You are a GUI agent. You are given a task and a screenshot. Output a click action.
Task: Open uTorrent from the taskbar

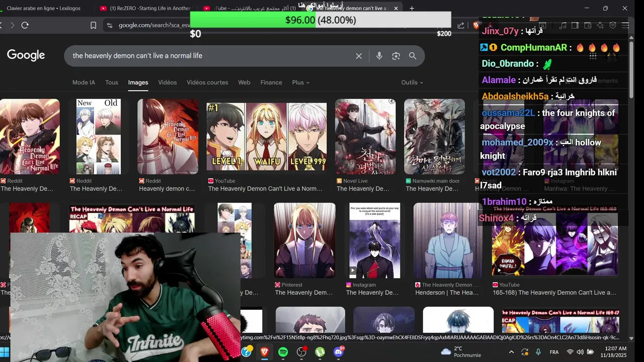320,352
